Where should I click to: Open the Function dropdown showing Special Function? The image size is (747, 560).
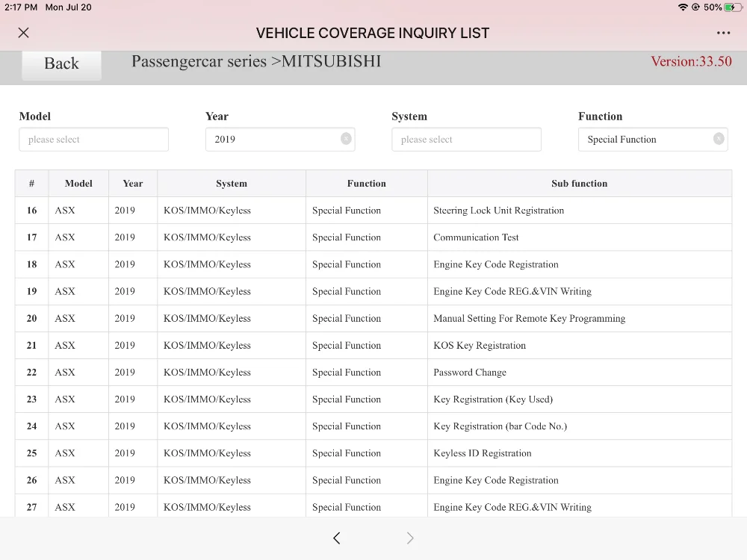coord(653,139)
